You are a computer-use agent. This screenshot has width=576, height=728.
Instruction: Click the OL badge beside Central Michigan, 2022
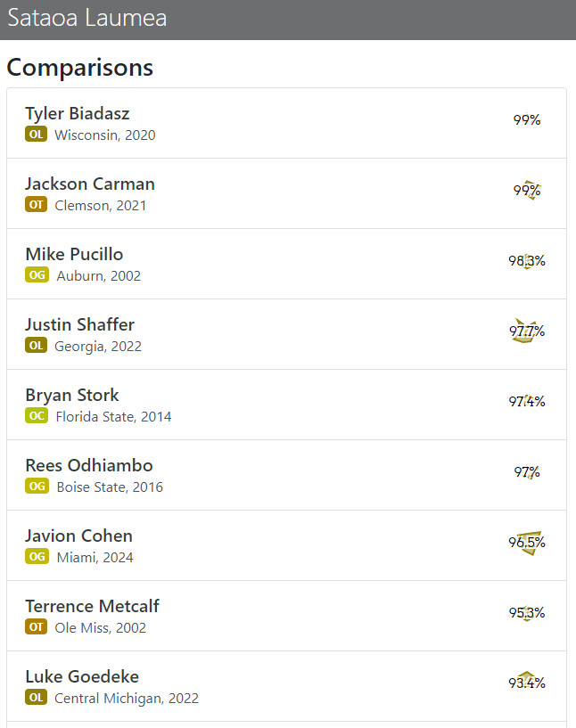36,698
